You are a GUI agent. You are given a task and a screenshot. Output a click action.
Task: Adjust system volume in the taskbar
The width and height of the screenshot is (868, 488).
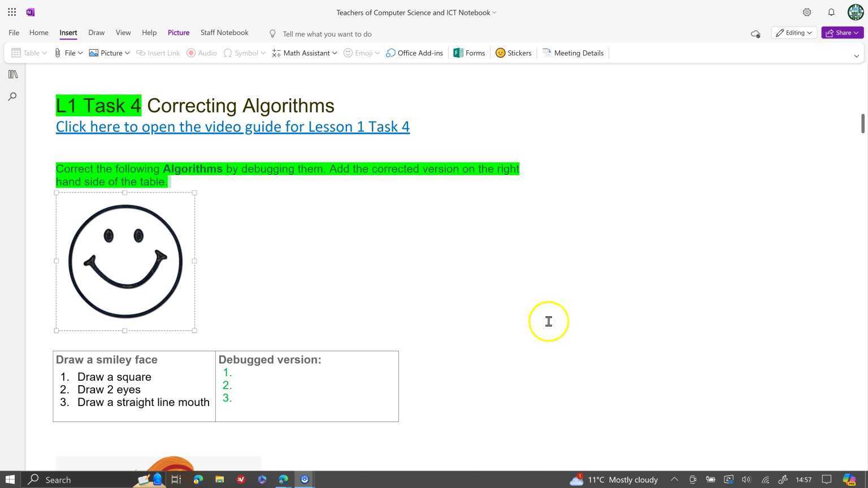[x=745, y=480]
